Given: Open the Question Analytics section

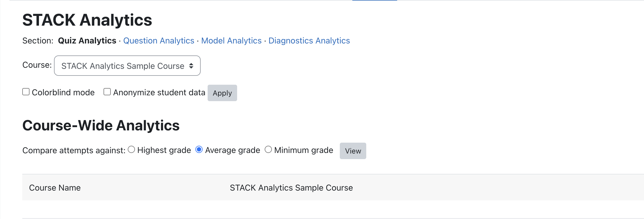Looking at the screenshot, I should click(x=159, y=41).
